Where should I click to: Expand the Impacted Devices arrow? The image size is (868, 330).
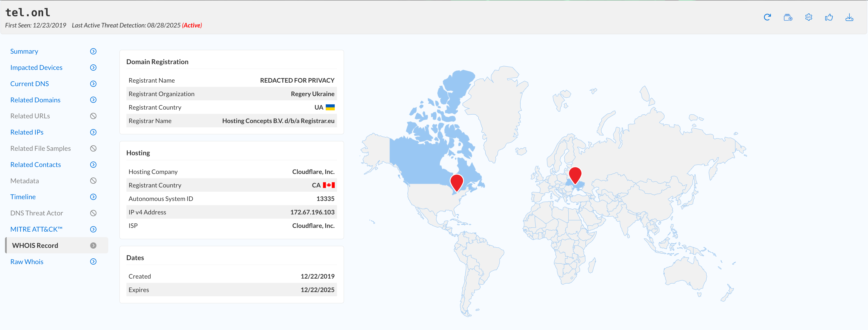[x=93, y=67]
